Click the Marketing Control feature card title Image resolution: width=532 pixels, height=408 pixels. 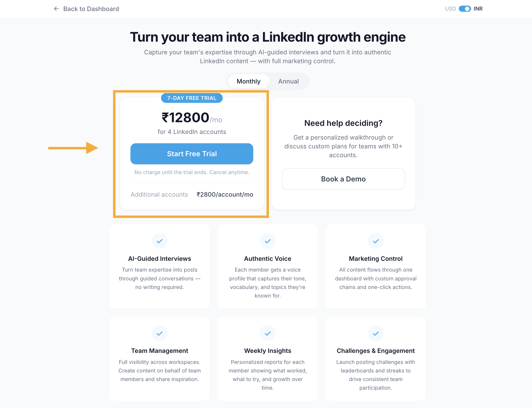[376, 259]
